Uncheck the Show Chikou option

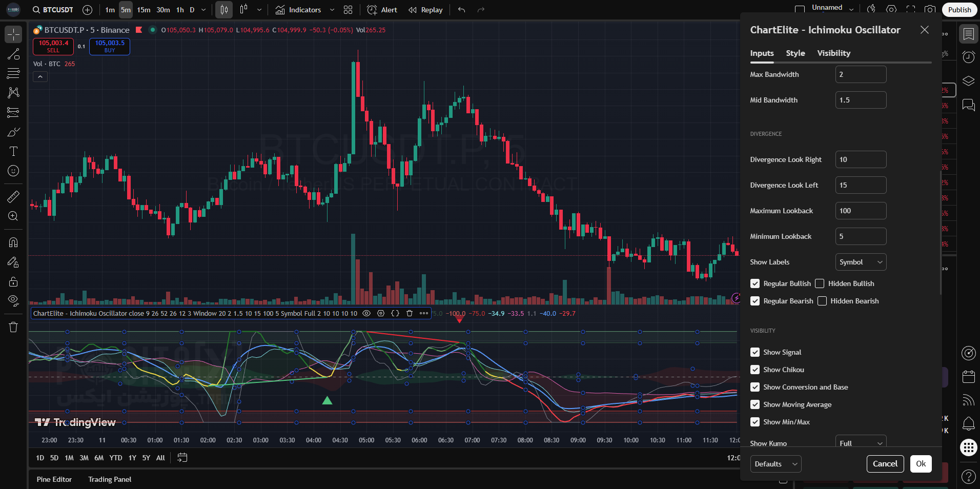tap(755, 370)
